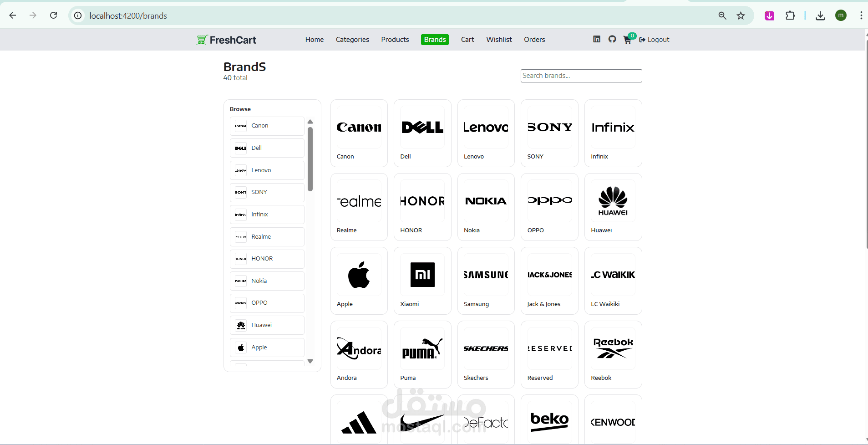View site information icon in address bar
868x445 pixels.
tap(78, 15)
